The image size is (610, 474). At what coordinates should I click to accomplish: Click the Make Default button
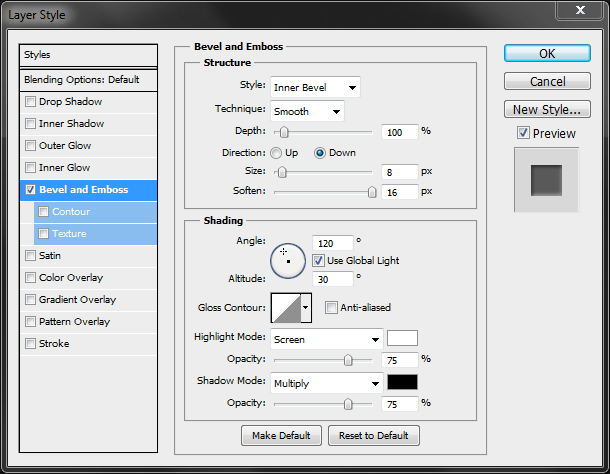point(281,435)
